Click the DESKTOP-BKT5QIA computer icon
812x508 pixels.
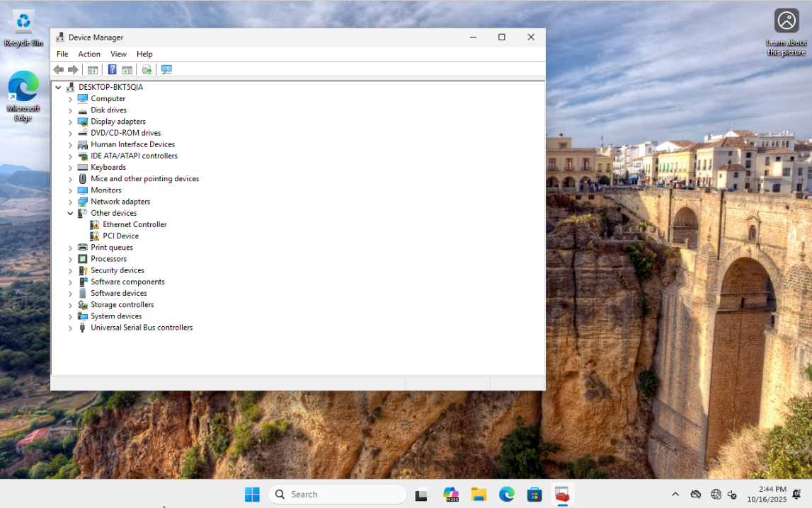[x=70, y=87]
